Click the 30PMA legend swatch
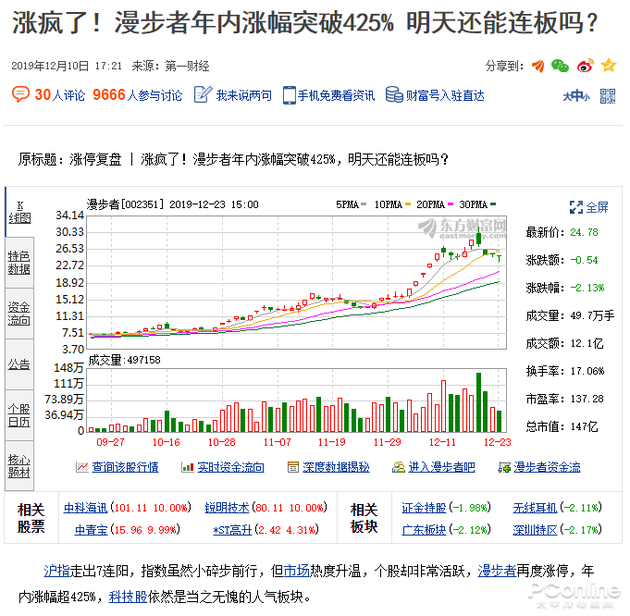 tap(493, 205)
